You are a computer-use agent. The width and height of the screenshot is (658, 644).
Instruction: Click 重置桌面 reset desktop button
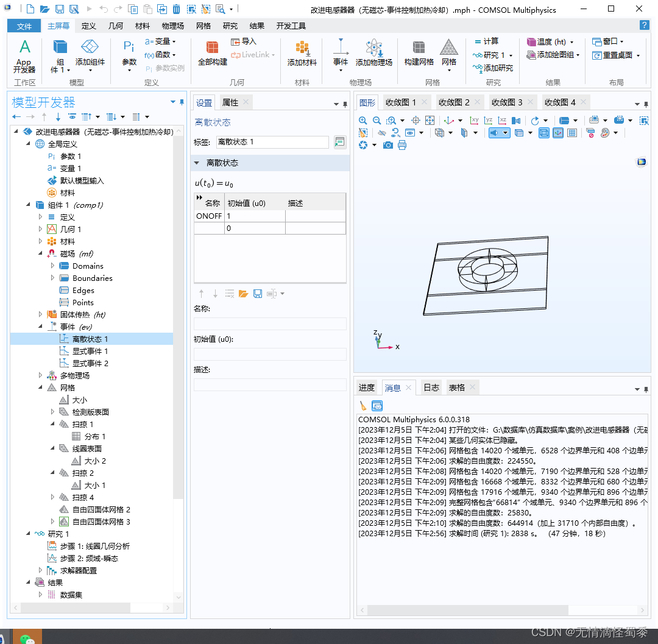click(616, 55)
